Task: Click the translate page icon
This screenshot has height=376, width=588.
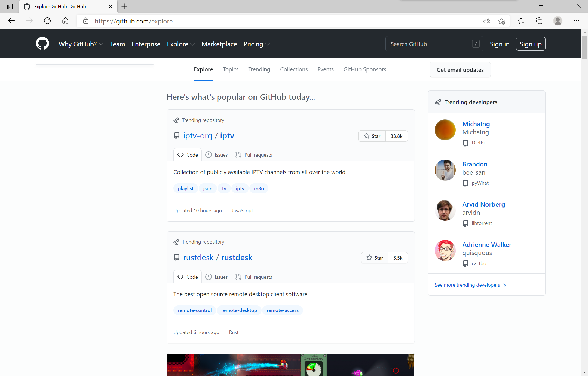Action: (x=487, y=21)
